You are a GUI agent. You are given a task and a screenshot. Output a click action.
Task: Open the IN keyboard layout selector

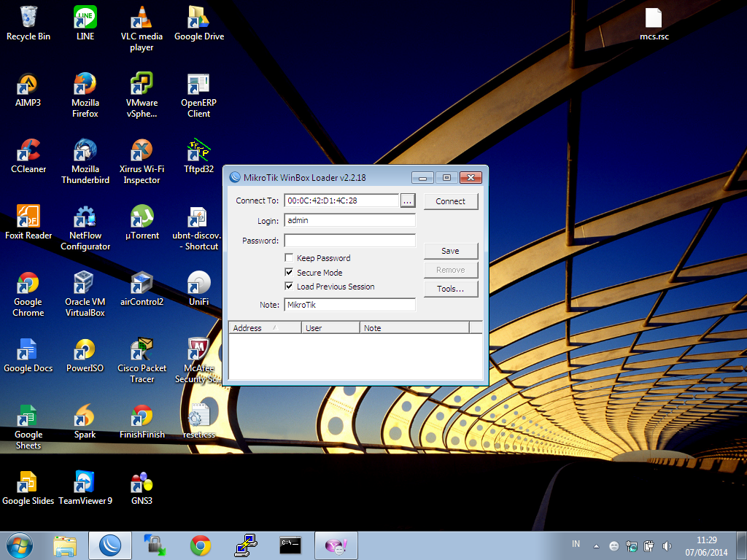pyautogui.click(x=576, y=544)
